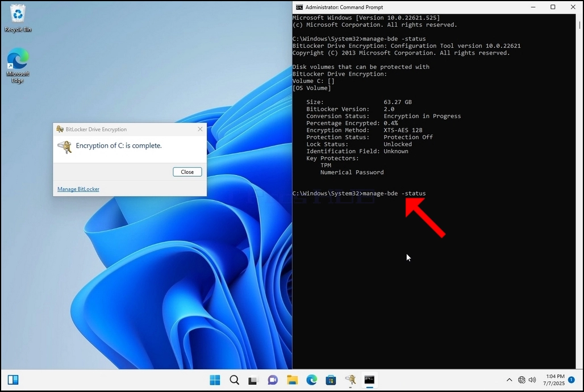Click the Command Prompt vertical scrollbar thumb
Screen dimensions: 584x392
[579, 25]
